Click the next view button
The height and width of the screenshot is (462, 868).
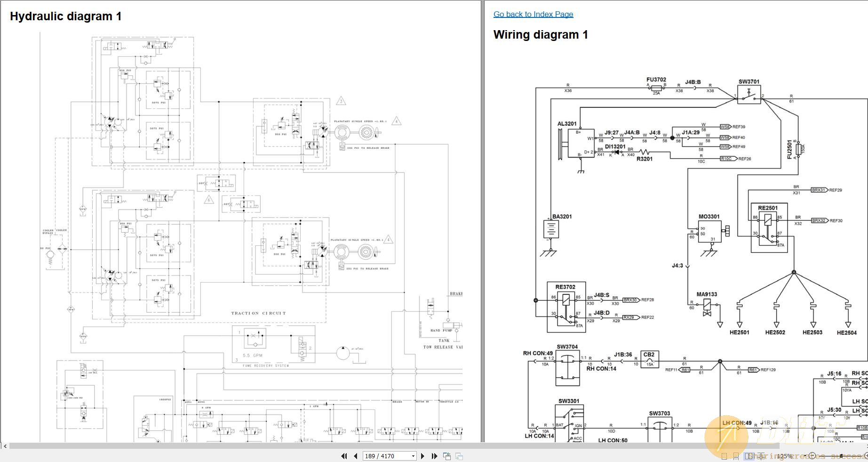459,456
